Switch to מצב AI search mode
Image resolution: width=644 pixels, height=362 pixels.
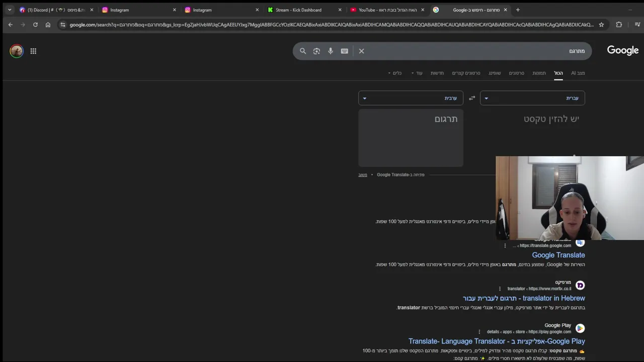point(578,73)
